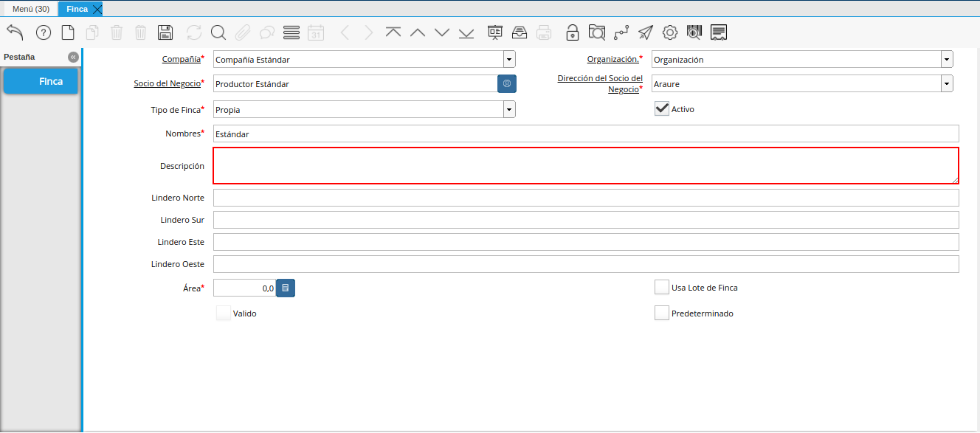Open the calculator button next to Área
The height and width of the screenshot is (433, 980).
[286, 288]
